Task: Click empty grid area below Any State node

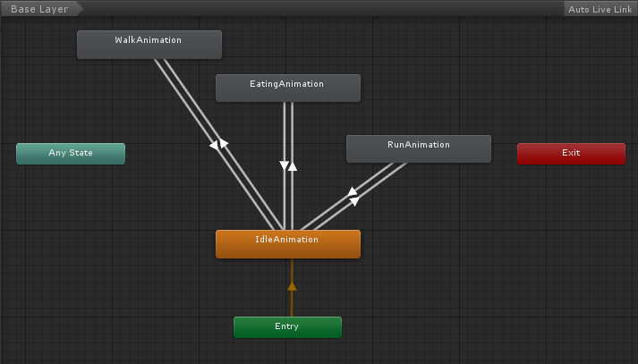Action: pos(71,241)
